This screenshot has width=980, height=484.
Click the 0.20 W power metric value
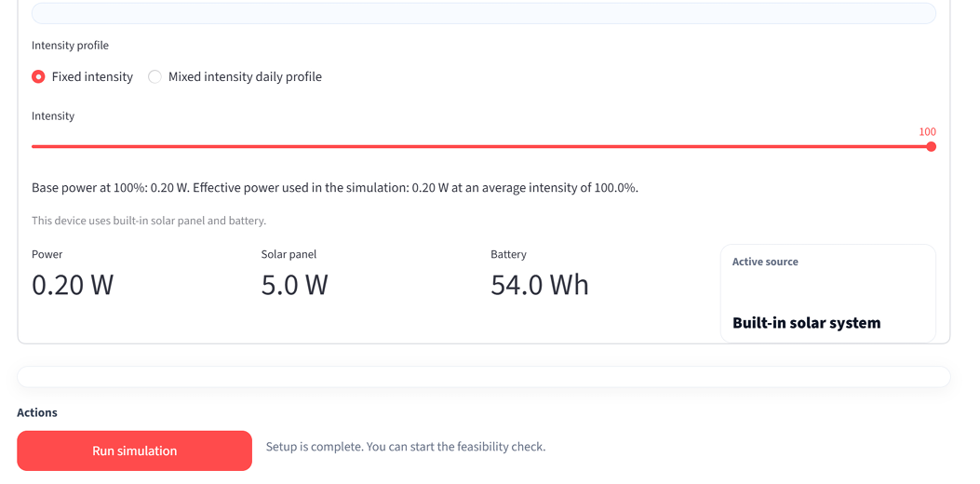tap(73, 285)
